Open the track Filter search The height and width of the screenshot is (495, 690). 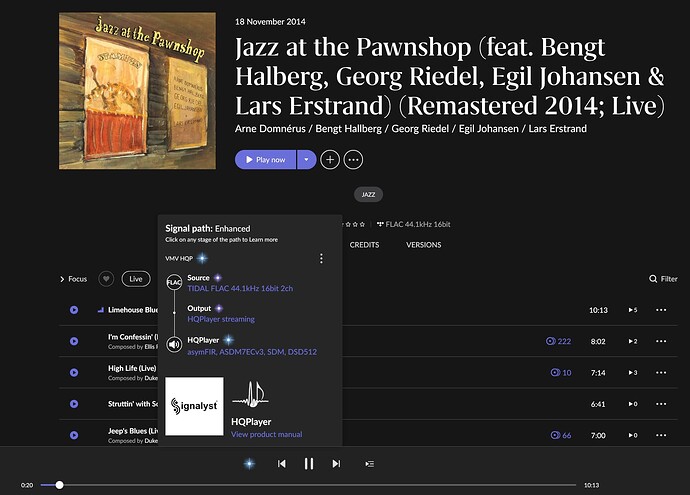coord(663,279)
